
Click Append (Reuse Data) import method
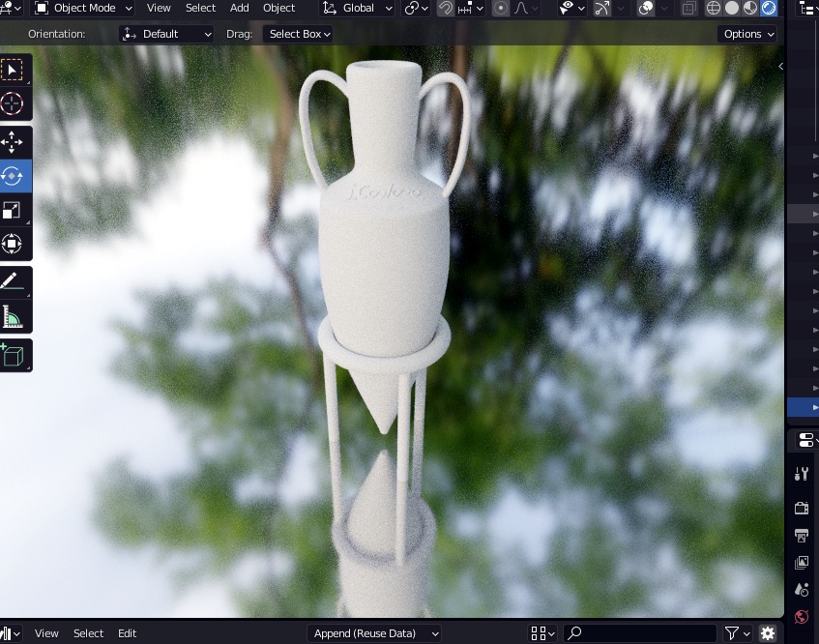[374, 633]
